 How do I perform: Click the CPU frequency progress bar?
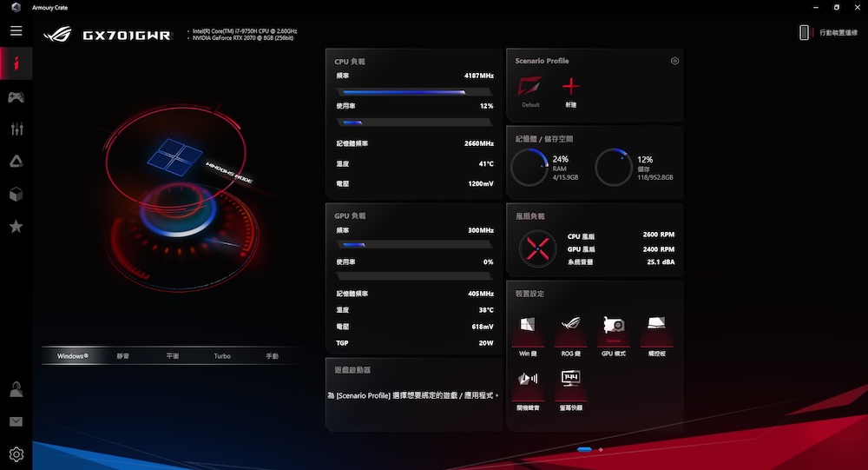point(413,92)
